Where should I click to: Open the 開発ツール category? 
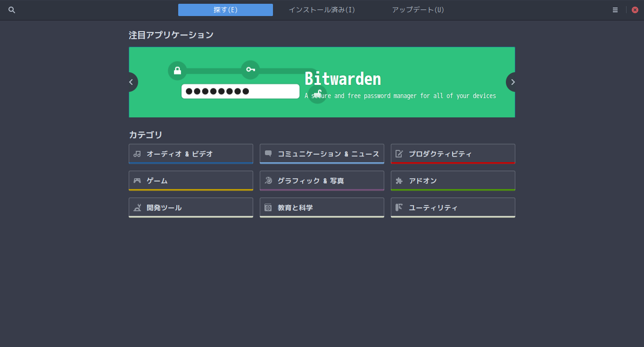(x=191, y=207)
